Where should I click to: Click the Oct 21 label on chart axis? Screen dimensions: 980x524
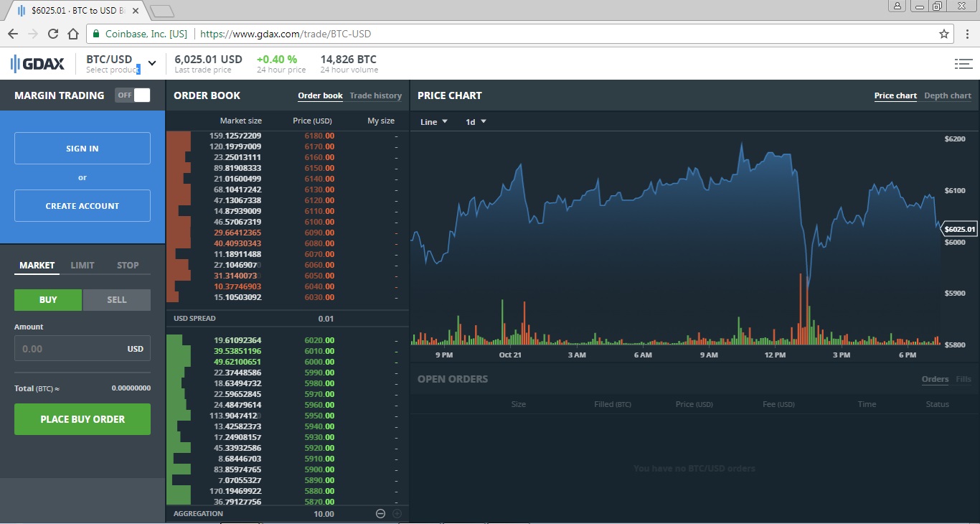click(x=510, y=355)
